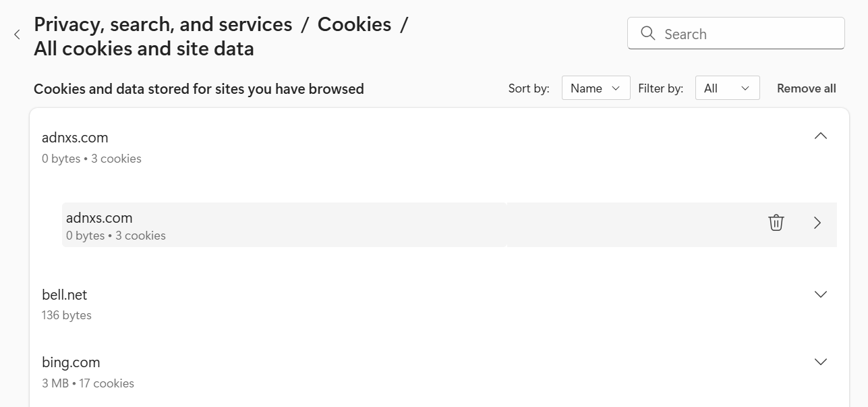The image size is (868, 407).
Task: Delete adnxs.com cookies with trash icon
Action: pos(776,223)
